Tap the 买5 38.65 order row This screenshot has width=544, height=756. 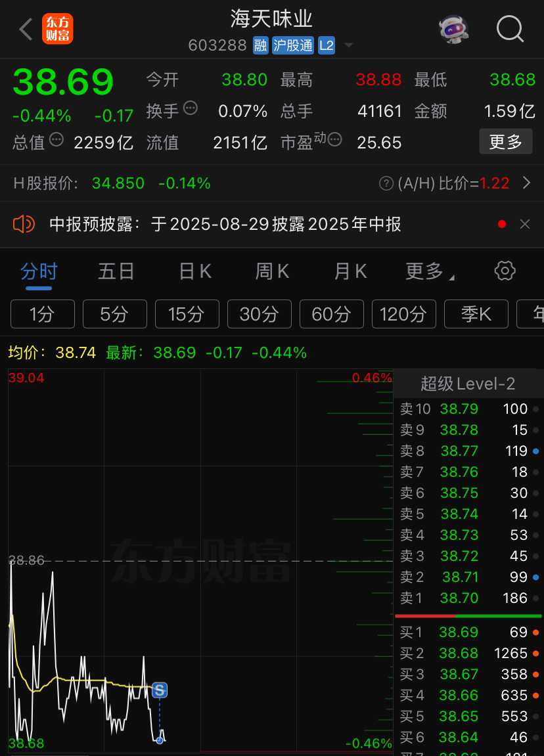pos(468,717)
